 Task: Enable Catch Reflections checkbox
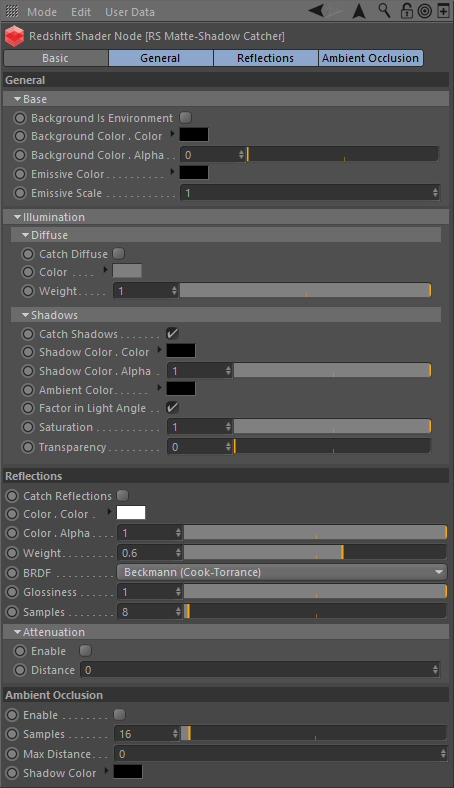[x=122, y=496]
